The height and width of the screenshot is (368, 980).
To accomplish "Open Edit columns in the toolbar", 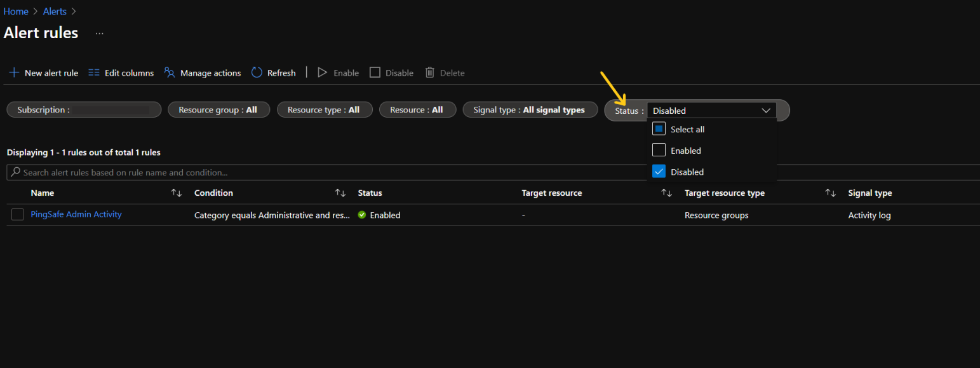I will pos(121,73).
